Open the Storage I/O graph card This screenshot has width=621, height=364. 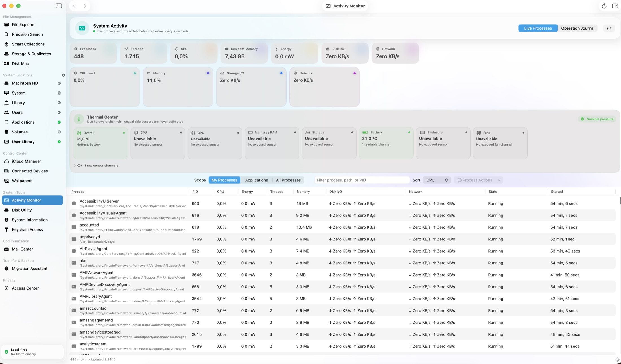click(251, 87)
